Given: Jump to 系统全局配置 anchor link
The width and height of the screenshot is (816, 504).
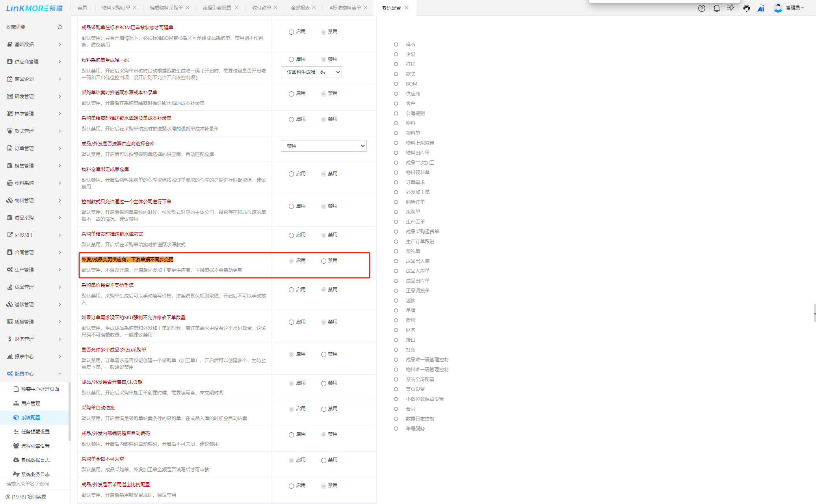Looking at the screenshot, I should (420, 379).
